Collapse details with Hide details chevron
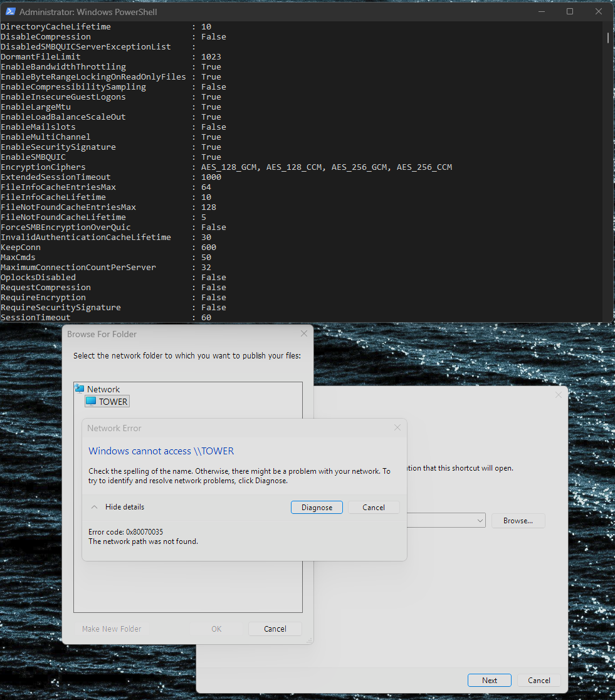Image resolution: width=615 pixels, height=700 pixels. click(94, 507)
